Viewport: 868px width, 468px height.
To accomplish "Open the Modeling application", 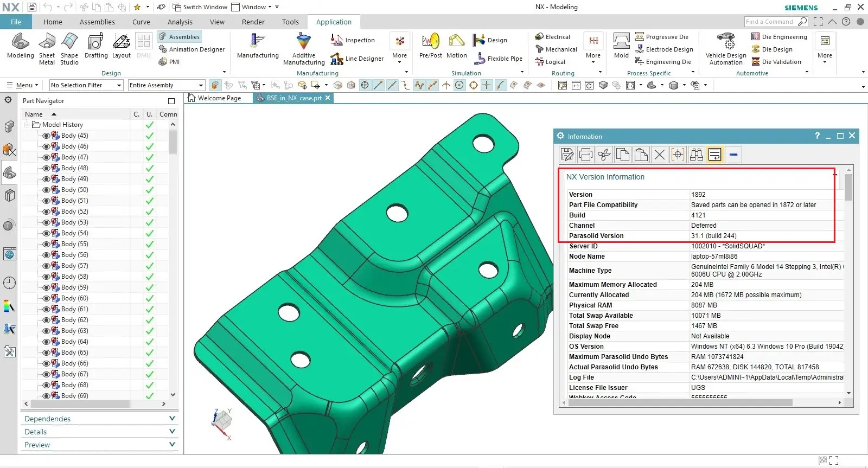I will (x=20, y=46).
